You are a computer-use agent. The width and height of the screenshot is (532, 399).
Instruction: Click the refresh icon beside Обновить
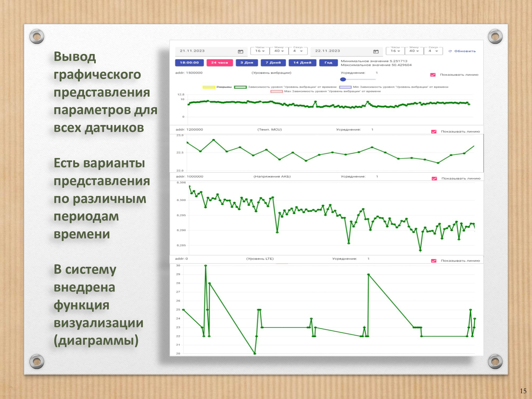(x=450, y=51)
